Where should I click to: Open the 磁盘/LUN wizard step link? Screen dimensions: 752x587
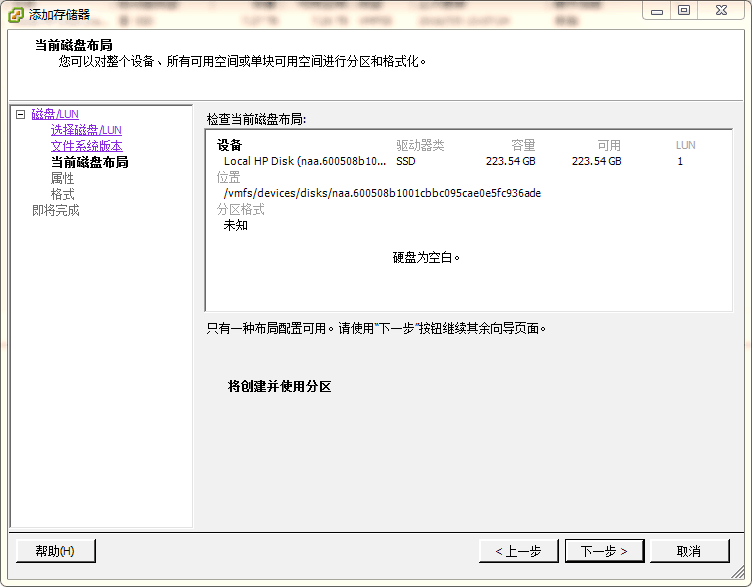pyautogui.click(x=54, y=114)
